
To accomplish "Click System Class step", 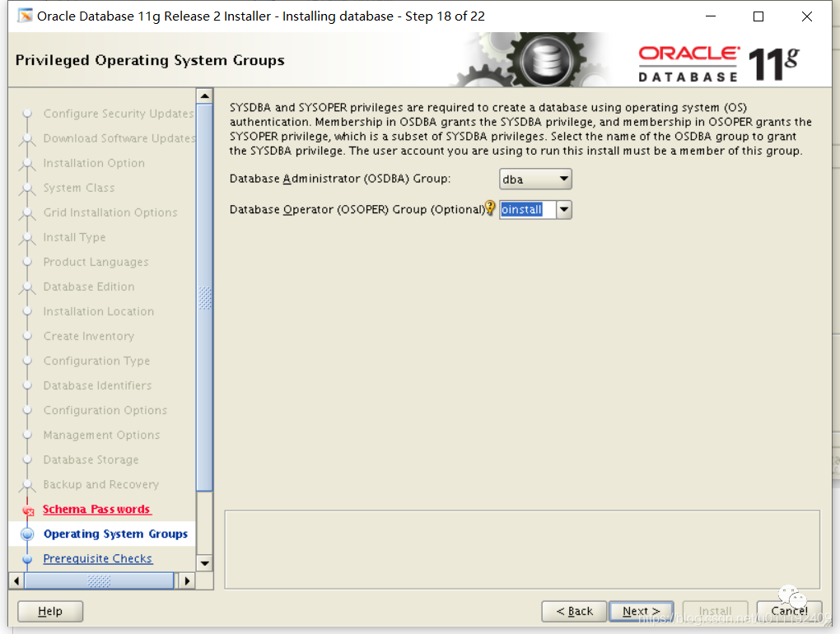I will [x=79, y=188].
